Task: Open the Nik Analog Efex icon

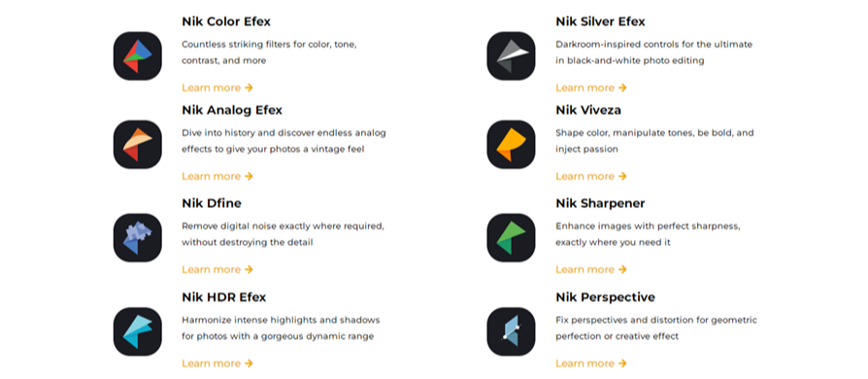Action: (137, 145)
